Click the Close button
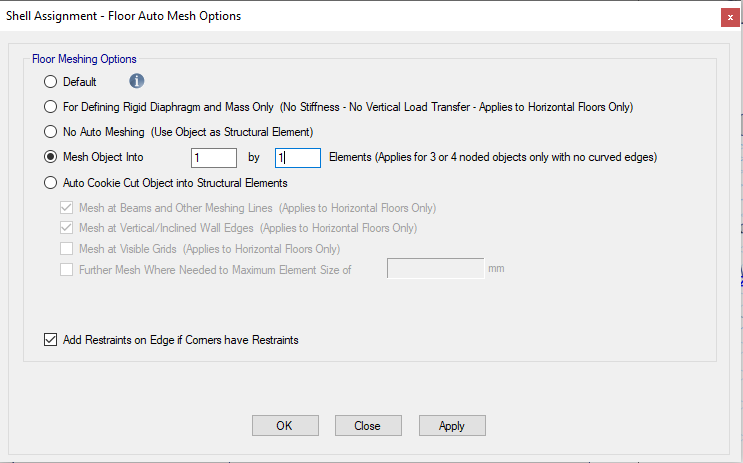The width and height of the screenshot is (743, 463). [x=367, y=425]
